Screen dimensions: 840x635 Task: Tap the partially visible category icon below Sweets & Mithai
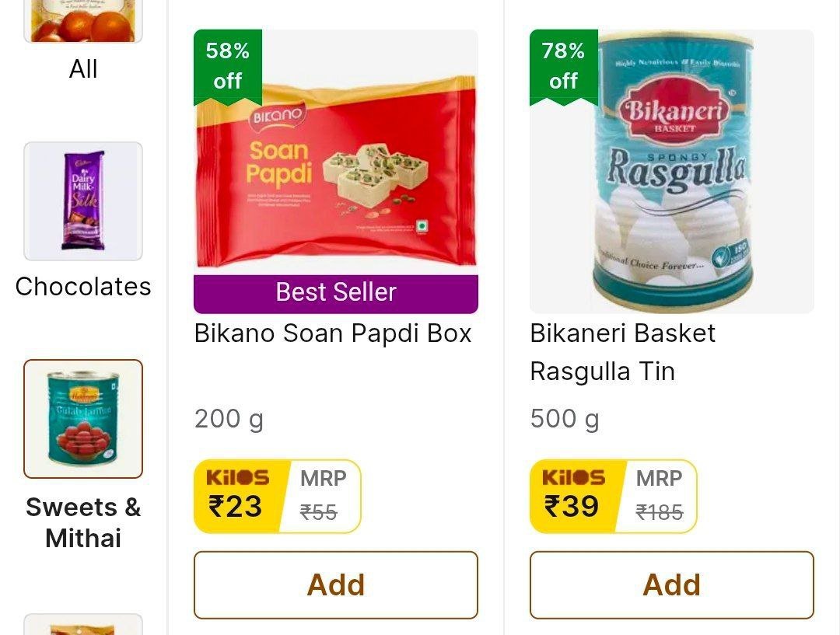83,625
